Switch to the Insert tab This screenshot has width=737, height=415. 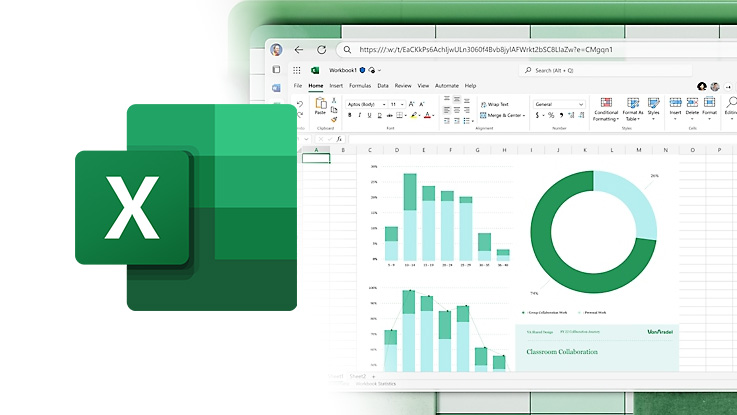coord(336,86)
